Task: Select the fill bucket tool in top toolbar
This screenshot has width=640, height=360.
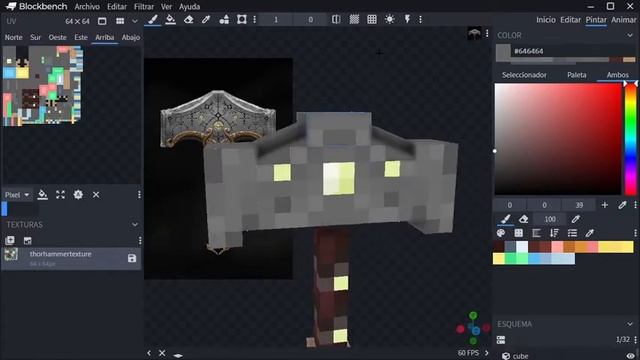Action: [x=170, y=19]
